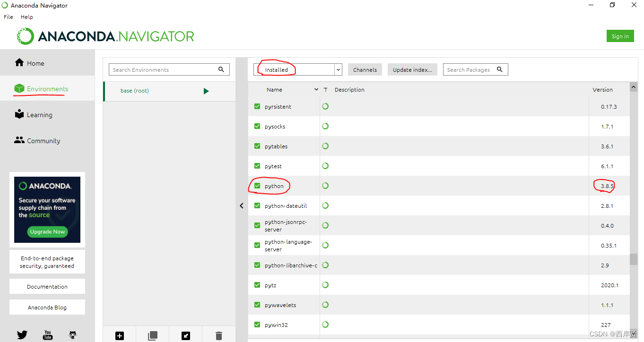
Task: Click the Search Packages magnifier icon
Action: pos(500,69)
